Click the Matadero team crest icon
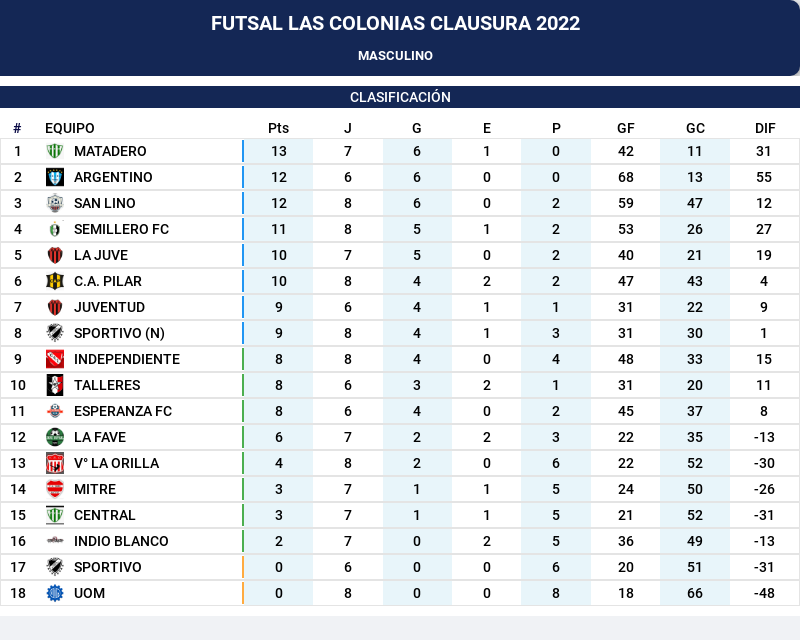 (x=55, y=151)
